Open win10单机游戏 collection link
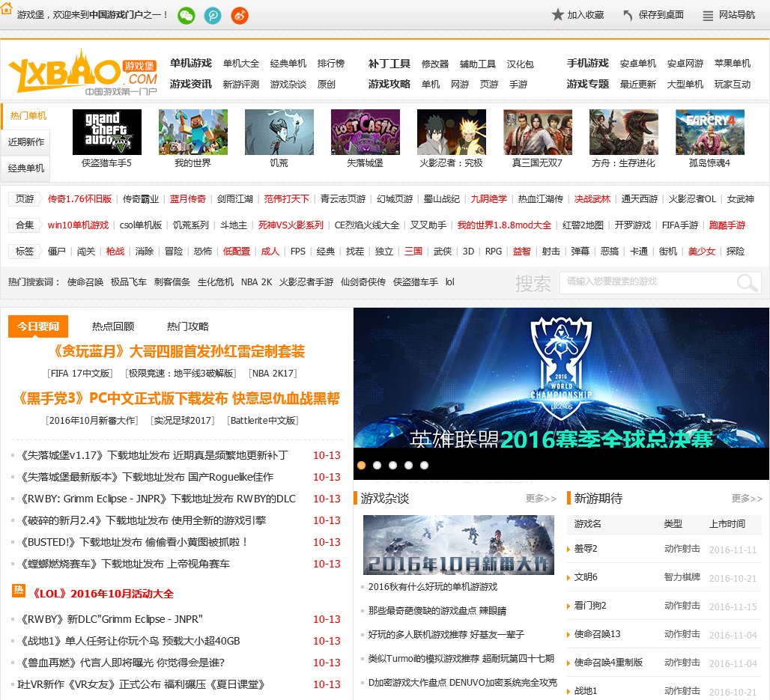Viewport: 770px width, 700px height. pos(78,225)
